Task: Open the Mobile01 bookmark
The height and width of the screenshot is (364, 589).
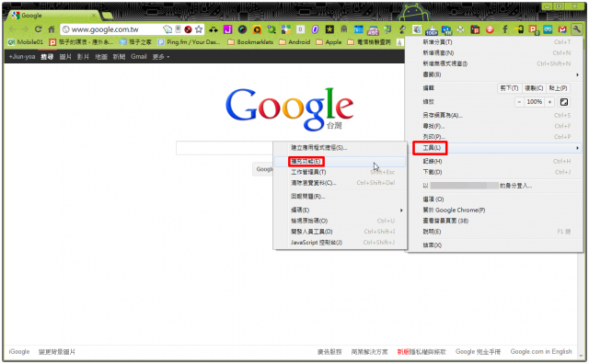Action: [x=26, y=42]
